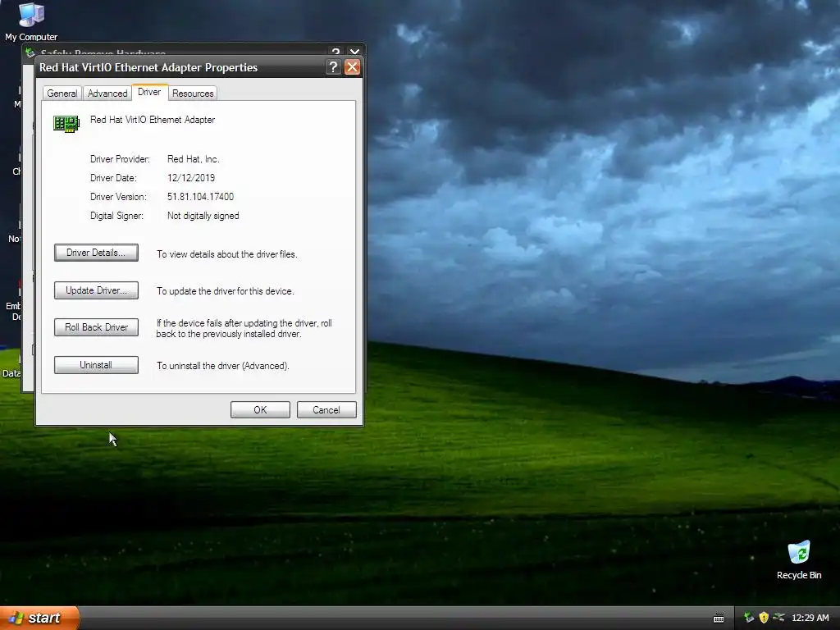The height and width of the screenshot is (630, 840).
Task: Click the Driver Date value 12/12/2019
Action: point(190,178)
